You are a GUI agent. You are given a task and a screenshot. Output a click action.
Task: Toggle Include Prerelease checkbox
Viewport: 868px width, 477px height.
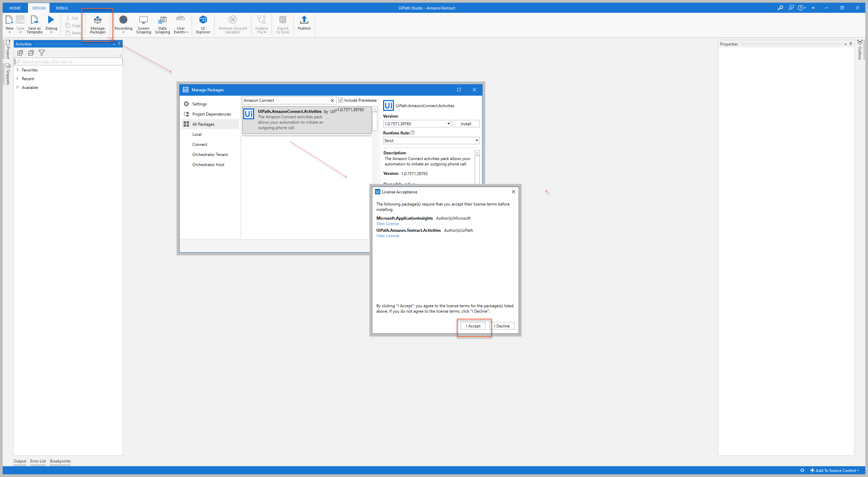click(341, 100)
